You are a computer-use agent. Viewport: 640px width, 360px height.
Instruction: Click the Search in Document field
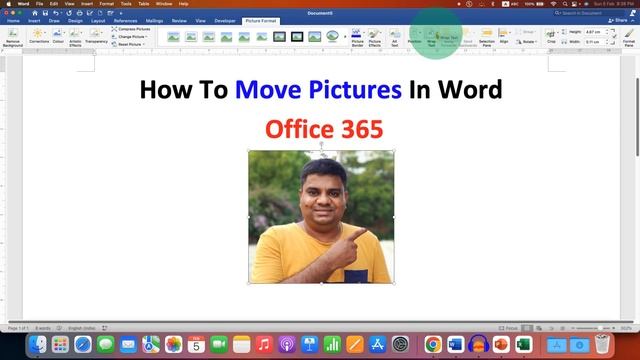click(x=589, y=13)
